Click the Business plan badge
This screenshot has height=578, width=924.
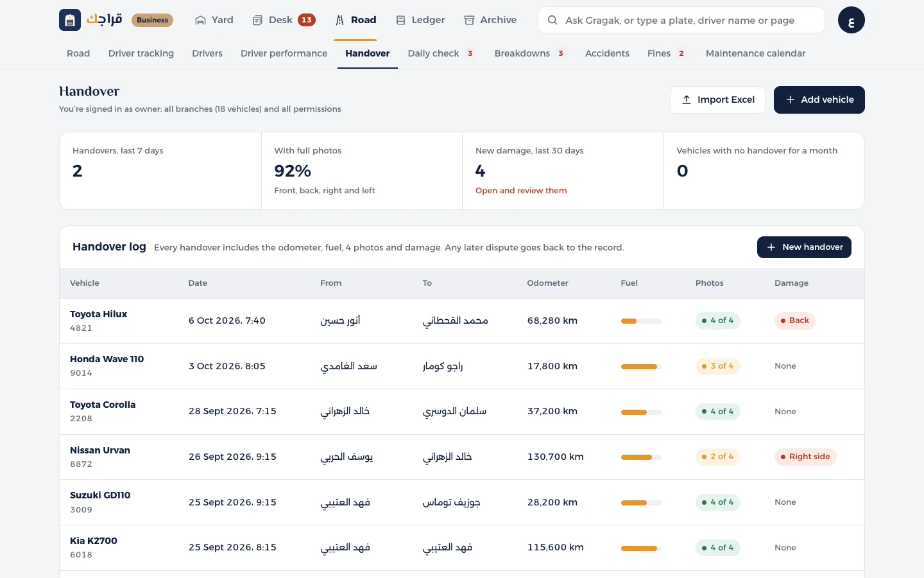point(152,20)
